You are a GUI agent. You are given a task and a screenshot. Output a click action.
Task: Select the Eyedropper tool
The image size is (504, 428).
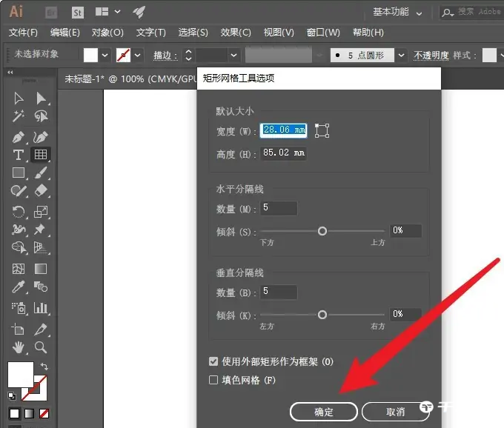19,287
